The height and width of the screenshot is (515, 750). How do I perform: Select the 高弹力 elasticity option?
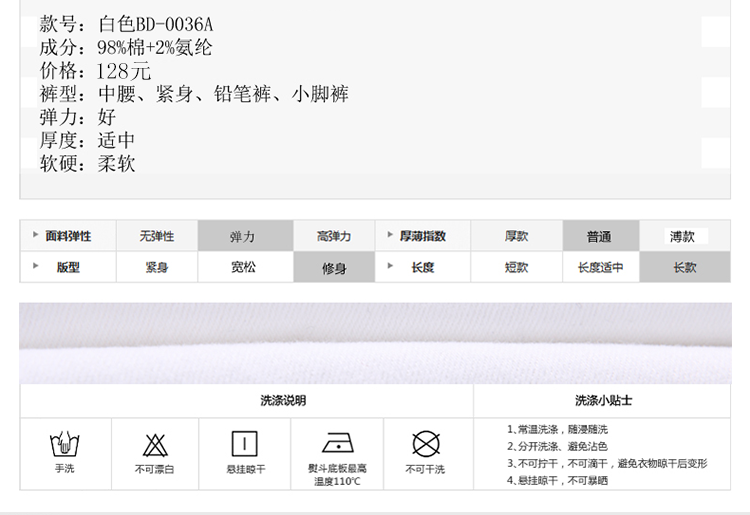(334, 236)
